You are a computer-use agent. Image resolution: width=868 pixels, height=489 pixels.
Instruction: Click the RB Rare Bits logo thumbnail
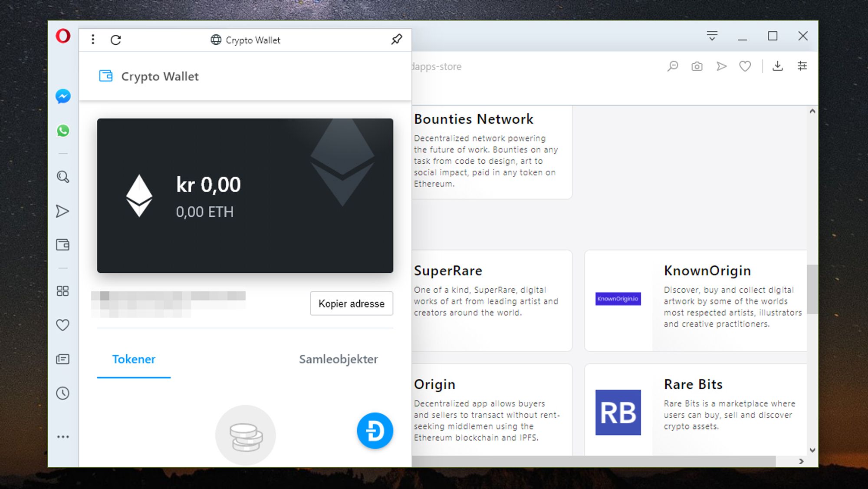[618, 413]
